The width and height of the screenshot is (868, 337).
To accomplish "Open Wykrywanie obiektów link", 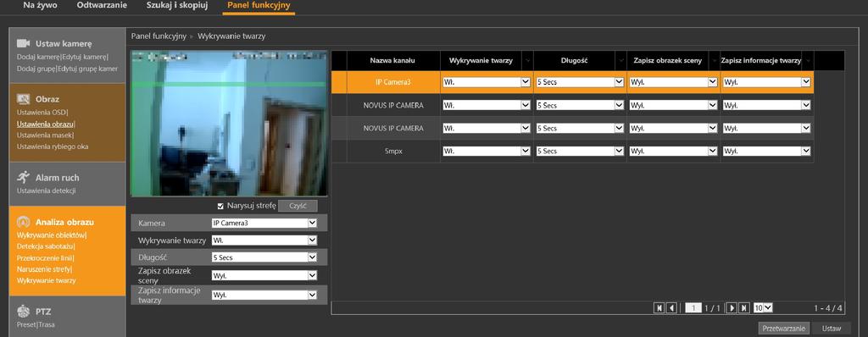I will [52, 235].
